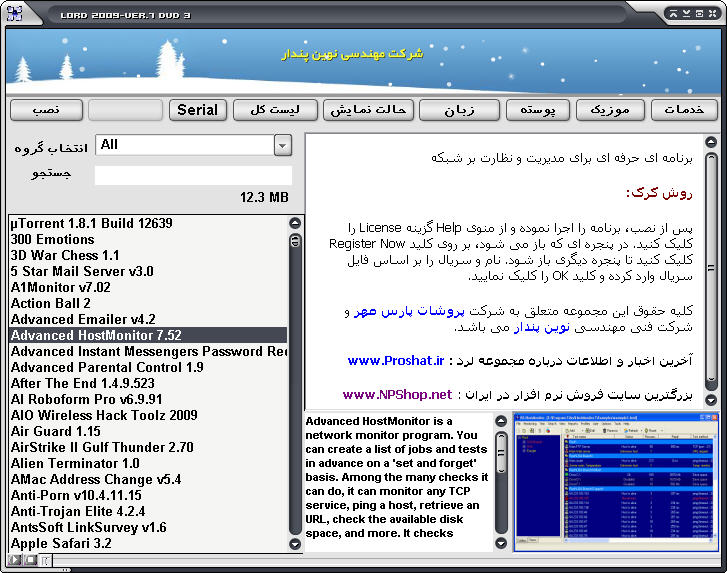Screen dimensions: 727x573
Task: Click the blue نوین پندار link in description
Action: tap(542, 327)
